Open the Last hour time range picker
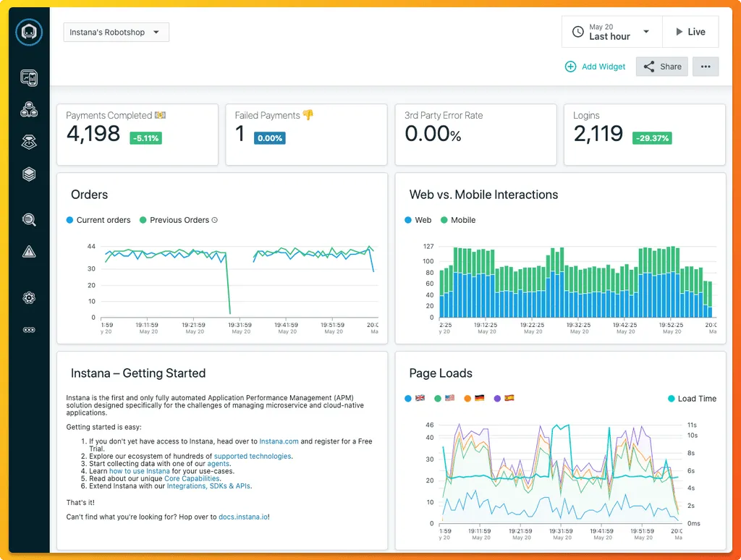Viewport: 741px width, 560px height. tap(611, 31)
